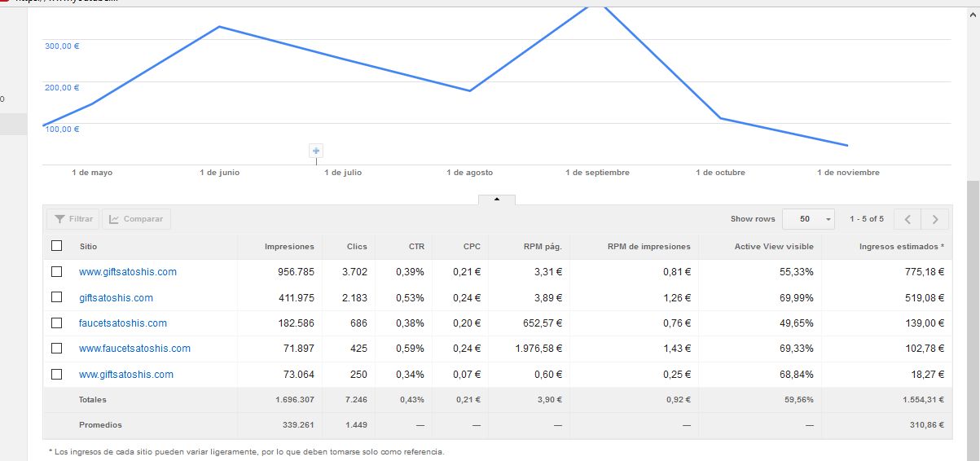
Task: Open the Show rows 50 dropdown
Action: [808, 219]
